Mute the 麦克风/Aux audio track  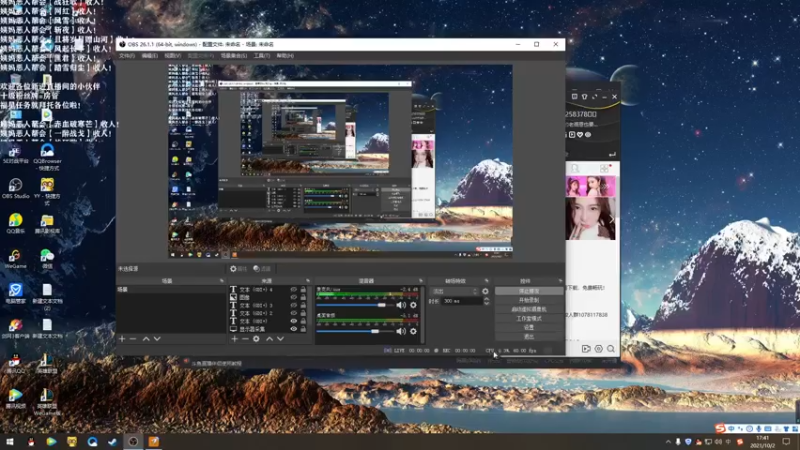click(401, 305)
